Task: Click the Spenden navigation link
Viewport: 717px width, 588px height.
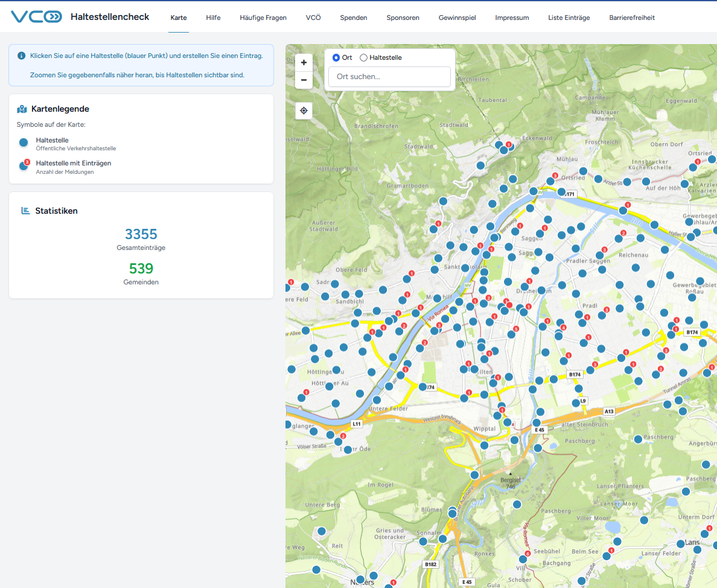Action: (x=353, y=18)
